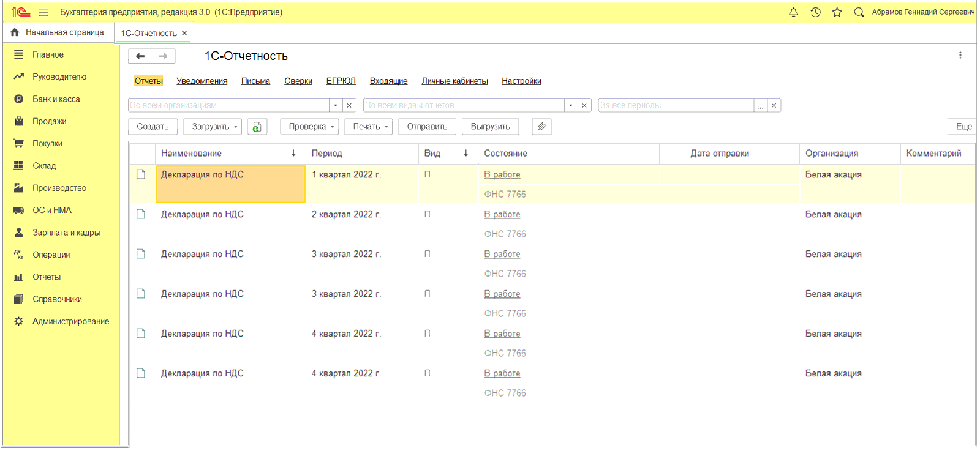The image size is (980, 451).
Task: Click document icon of 2 квартал row
Action: [141, 214]
